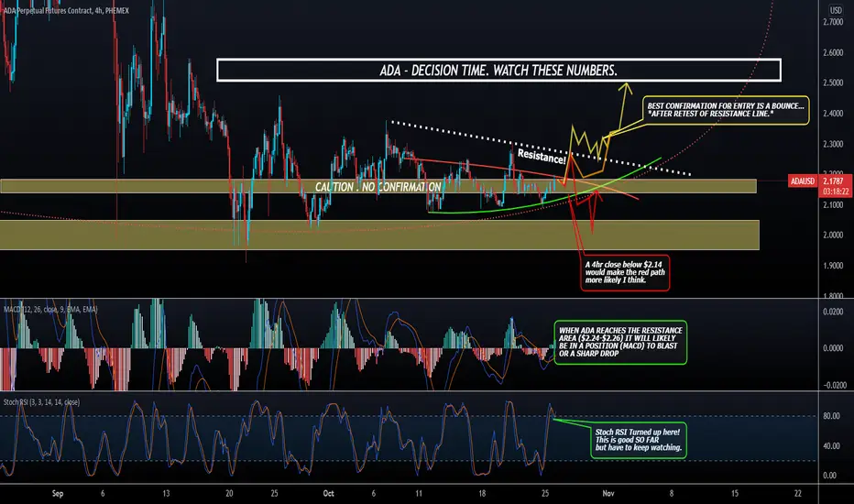
Task: Select the 'CAUTION . NO CONFIRMATION' text
Action: [x=378, y=187]
